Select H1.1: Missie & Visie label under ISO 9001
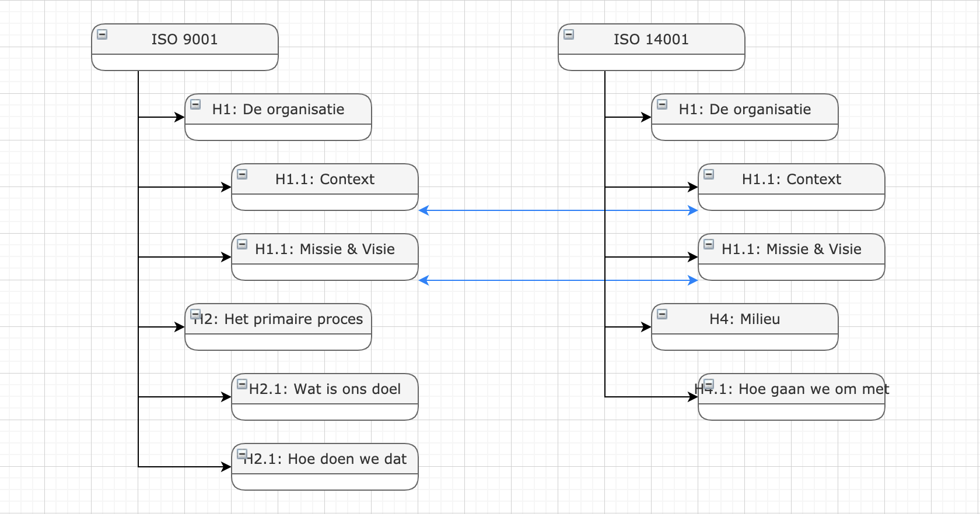The height and width of the screenshot is (514, 980). click(x=325, y=249)
